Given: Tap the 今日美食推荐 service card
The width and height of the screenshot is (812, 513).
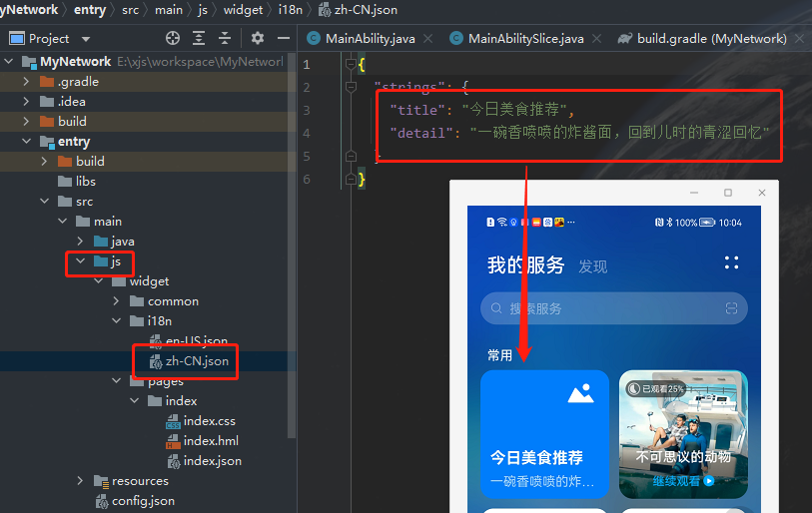Looking at the screenshot, I should point(544,434).
